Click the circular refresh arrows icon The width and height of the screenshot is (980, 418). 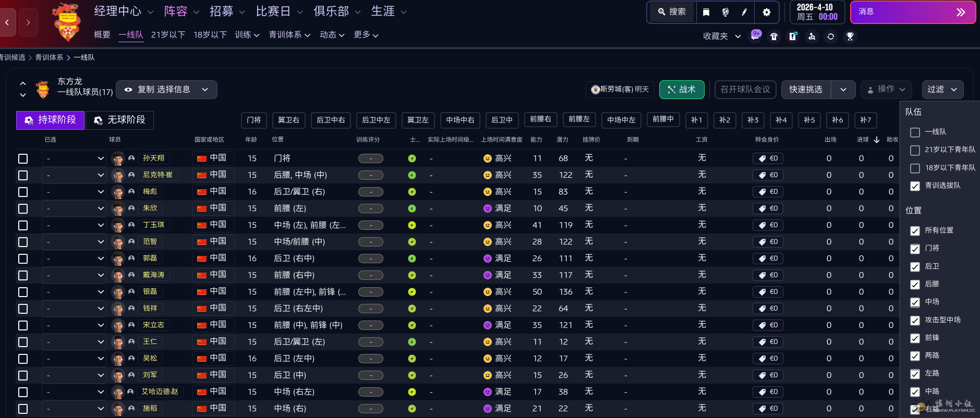pyautogui.click(x=831, y=36)
